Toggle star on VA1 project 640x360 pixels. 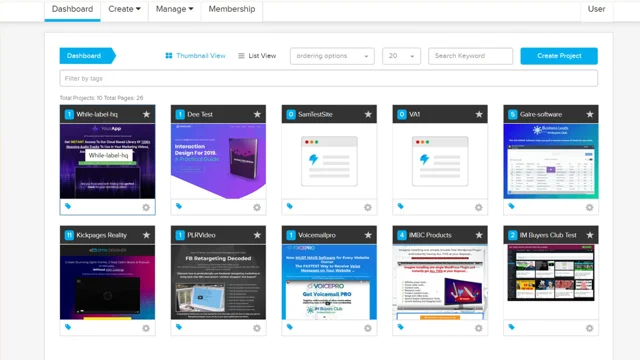tap(479, 114)
